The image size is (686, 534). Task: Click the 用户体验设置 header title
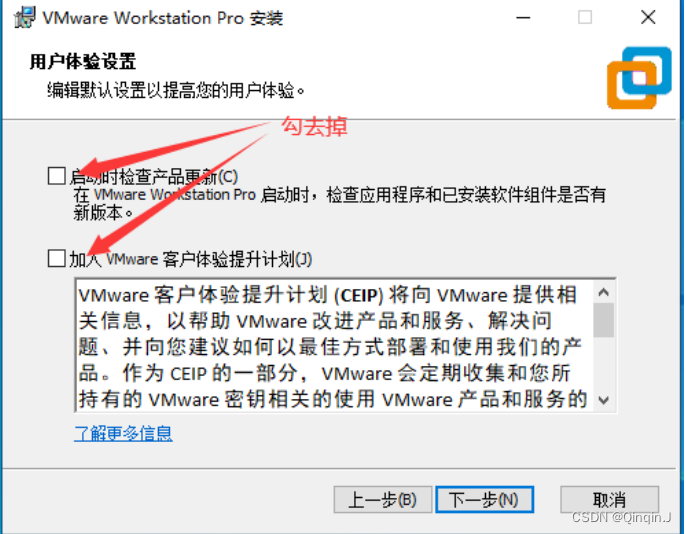[x=83, y=61]
